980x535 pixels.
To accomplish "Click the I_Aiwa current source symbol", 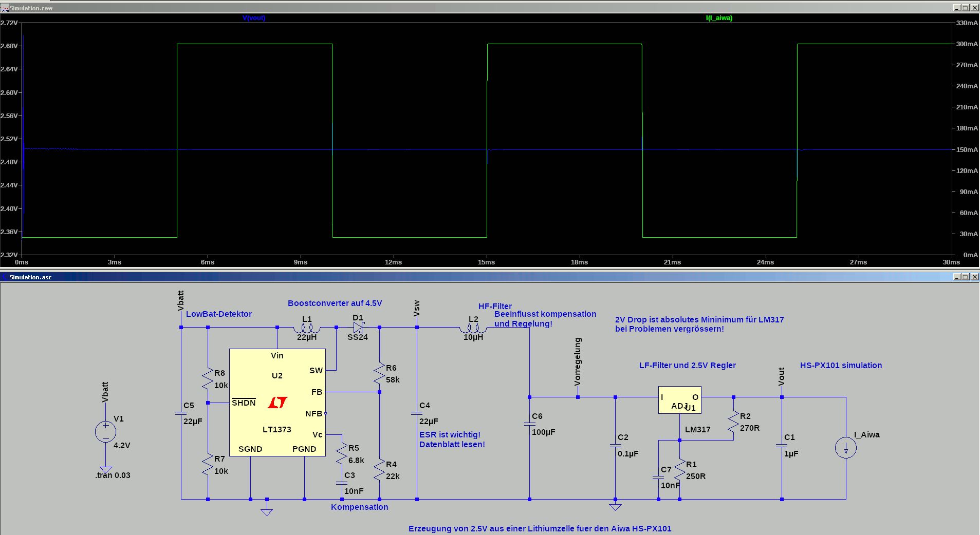I will [x=846, y=448].
